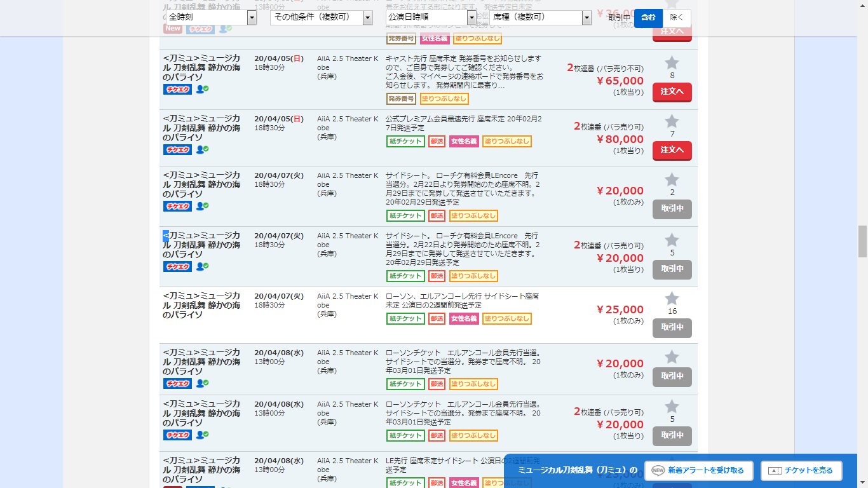
Task: Click verified-seller icon on 04/08 2枚連番 row
Action: pyautogui.click(x=202, y=435)
